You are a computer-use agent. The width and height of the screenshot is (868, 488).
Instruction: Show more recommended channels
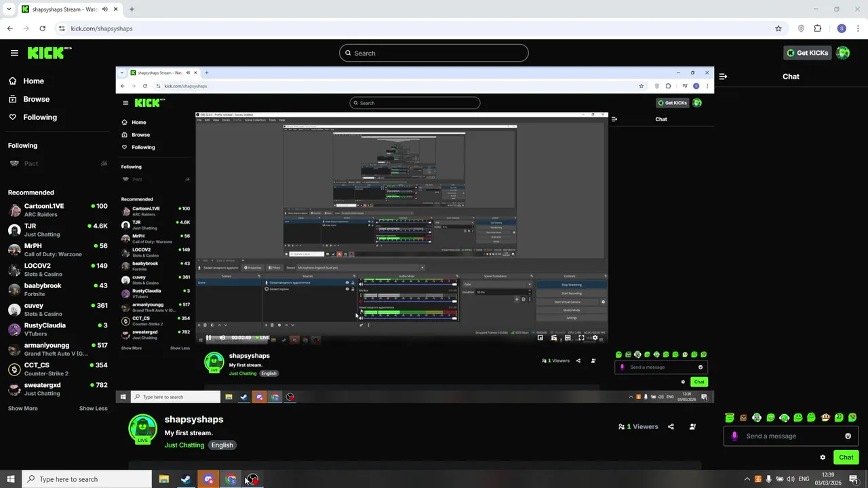[x=23, y=409]
